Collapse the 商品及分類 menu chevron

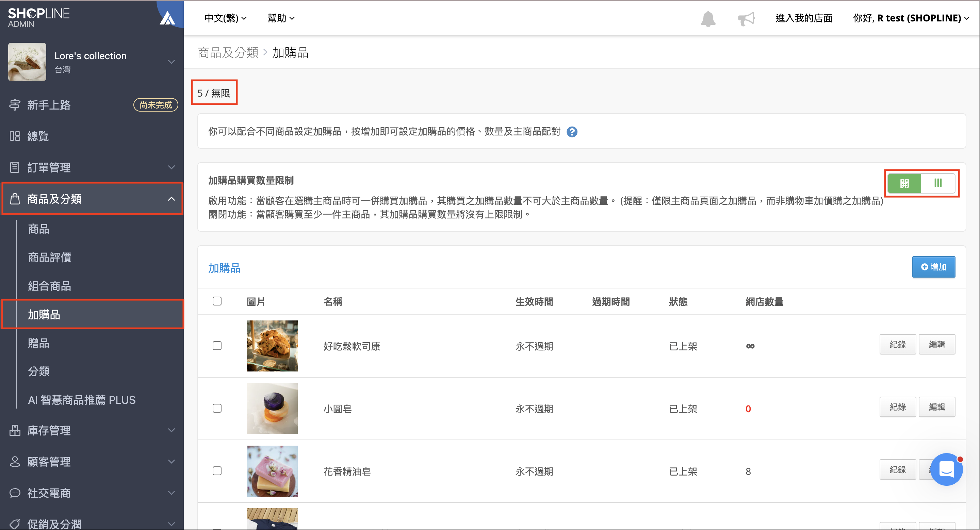click(171, 198)
